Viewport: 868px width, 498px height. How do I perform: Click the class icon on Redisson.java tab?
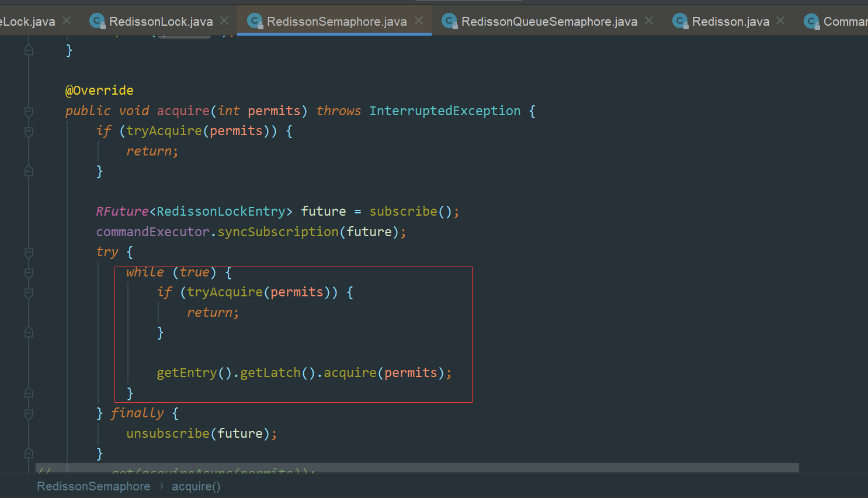coord(680,20)
